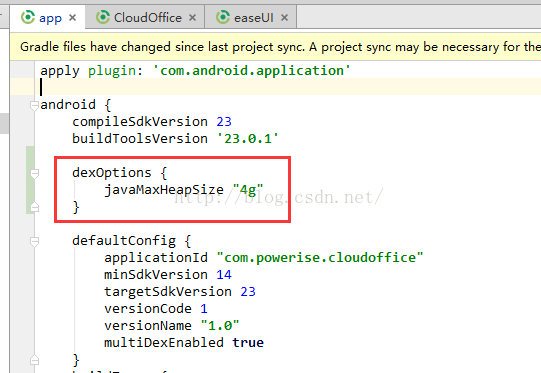Viewport: 541px width, 373px height.
Task: Close the easeUI tab
Action: tap(284, 17)
